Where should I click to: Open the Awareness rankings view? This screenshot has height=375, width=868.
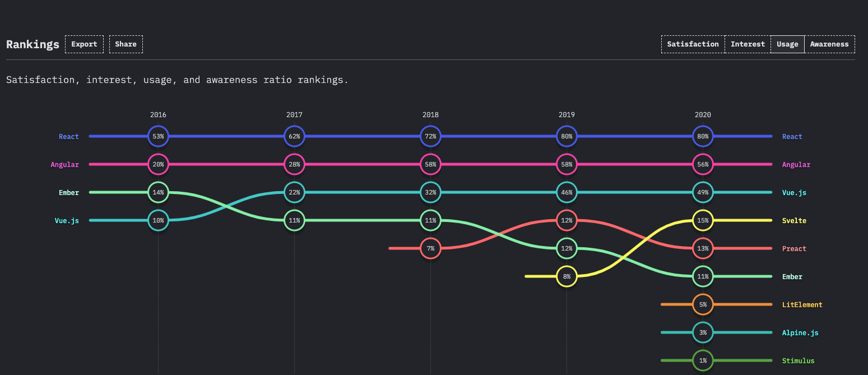[x=829, y=44]
